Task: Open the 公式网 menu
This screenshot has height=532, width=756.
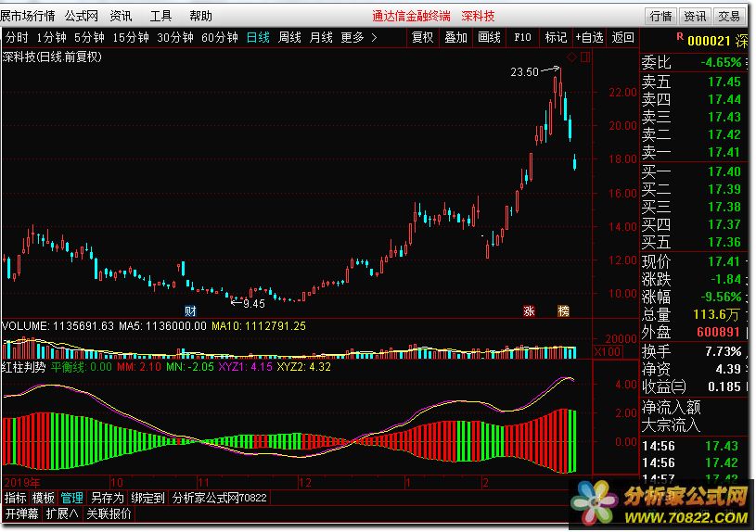Action: tap(82, 16)
